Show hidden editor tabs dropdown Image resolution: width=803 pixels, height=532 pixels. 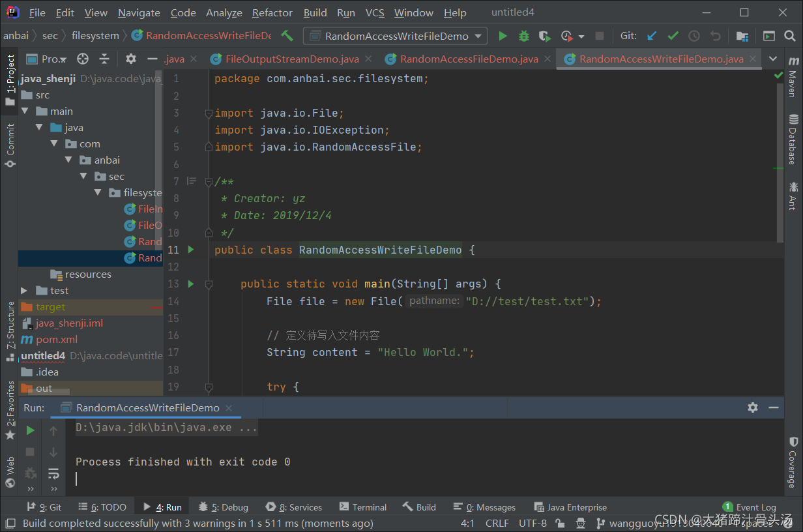click(x=773, y=59)
